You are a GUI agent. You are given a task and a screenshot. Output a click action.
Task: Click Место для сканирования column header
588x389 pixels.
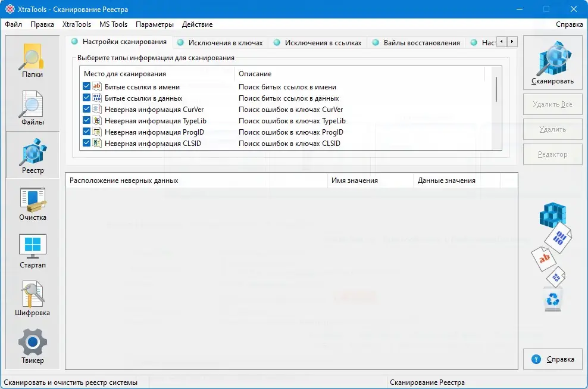157,74
